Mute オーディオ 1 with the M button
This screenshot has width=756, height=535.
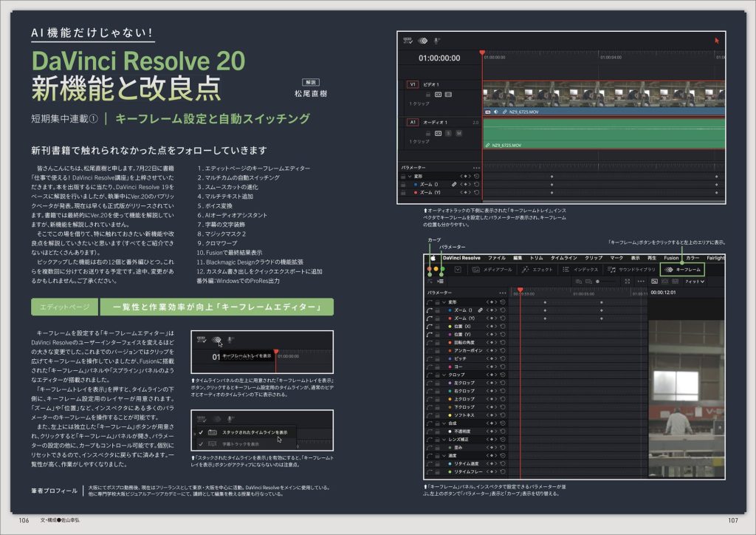458,133
